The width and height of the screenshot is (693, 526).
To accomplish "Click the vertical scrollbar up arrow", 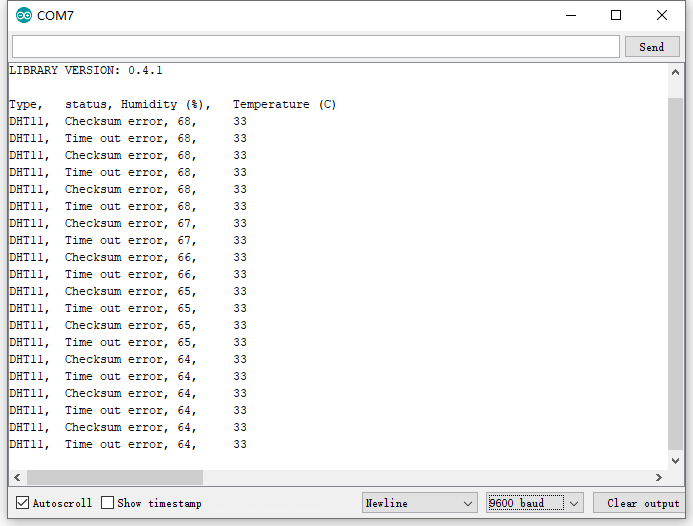I will click(675, 72).
